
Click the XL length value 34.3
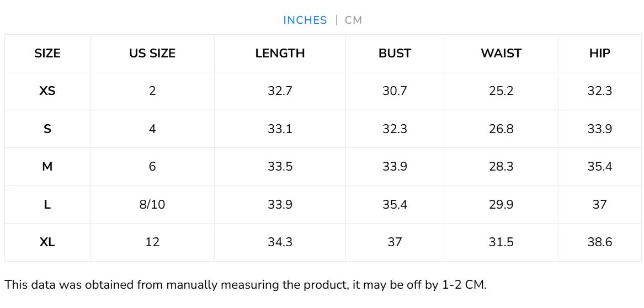(x=280, y=242)
